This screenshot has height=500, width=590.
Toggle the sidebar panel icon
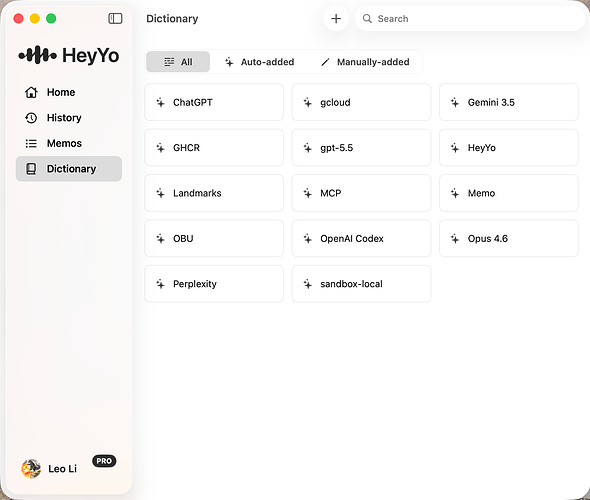[x=115, y=18]
